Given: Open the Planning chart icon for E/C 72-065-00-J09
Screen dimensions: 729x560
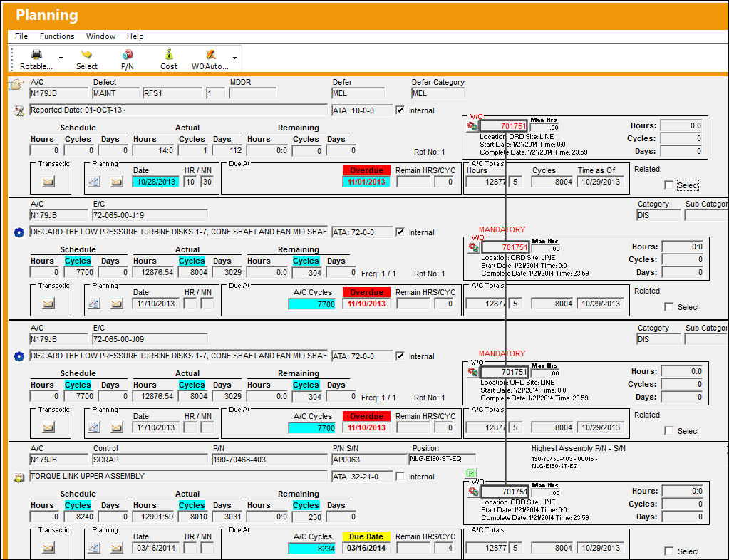Looking at the screenshot, I should tap(94, 427).
